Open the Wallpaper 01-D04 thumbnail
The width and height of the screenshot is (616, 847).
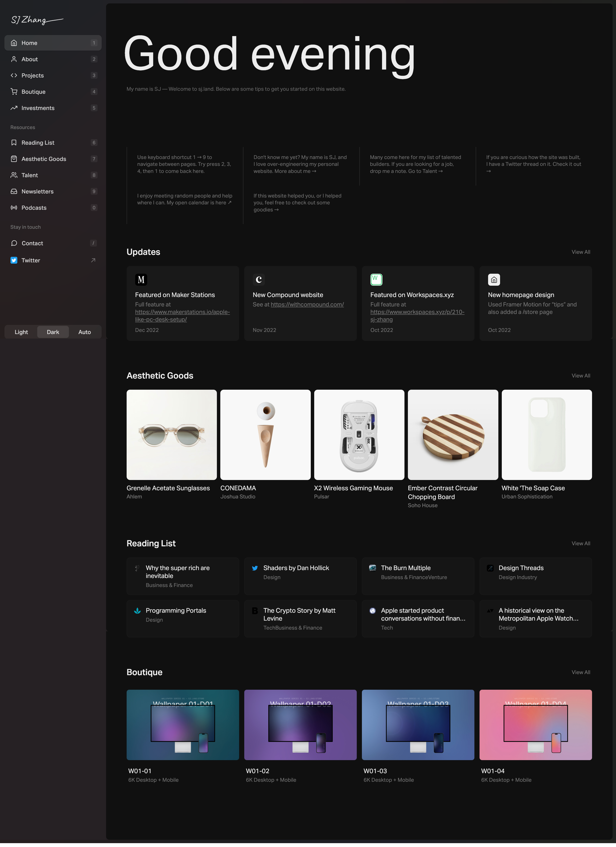[x=535, y=725]
